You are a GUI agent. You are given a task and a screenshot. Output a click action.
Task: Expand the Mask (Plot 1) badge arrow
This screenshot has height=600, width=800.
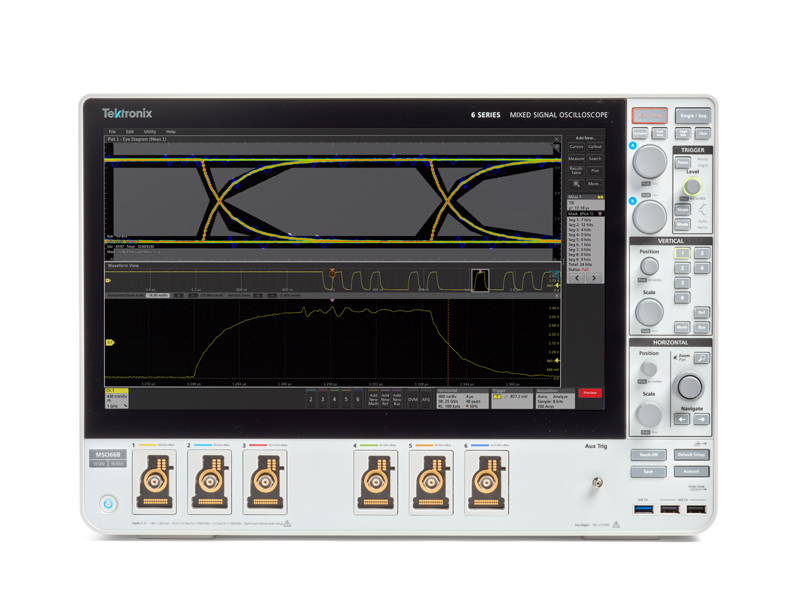(x=600, y=214)
